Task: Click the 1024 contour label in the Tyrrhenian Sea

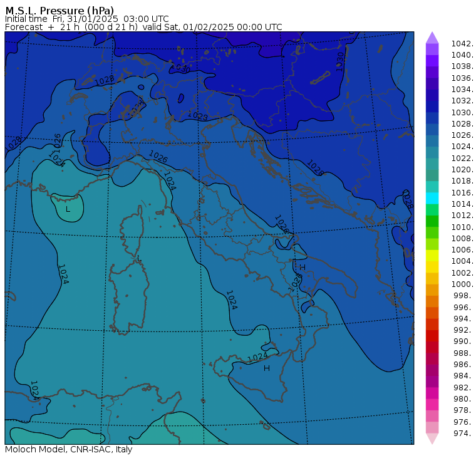Action: tap(232, 299)
